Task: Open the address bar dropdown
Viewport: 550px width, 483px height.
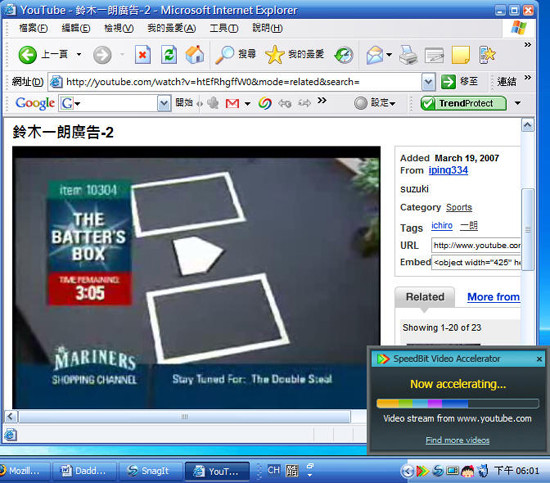Action: click(x=428, y=82)
